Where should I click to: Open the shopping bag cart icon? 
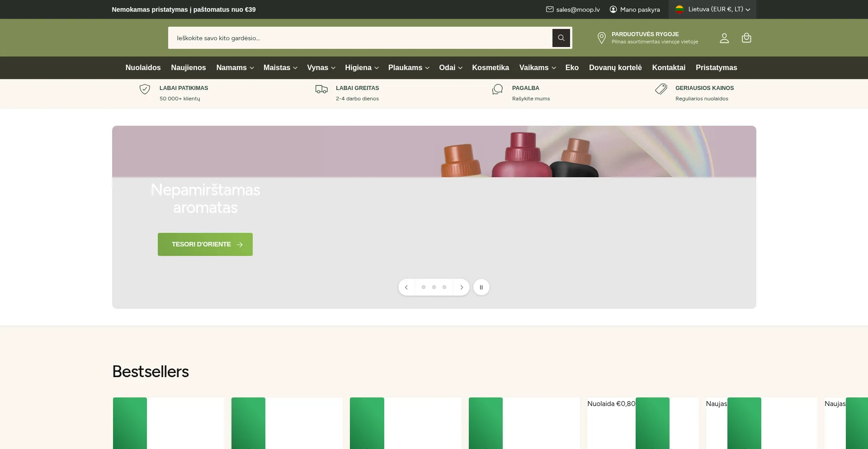click(746, 38)
